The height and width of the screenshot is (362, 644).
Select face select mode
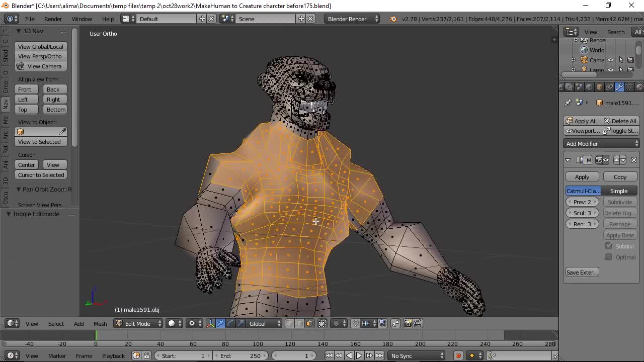click(309, 323)
